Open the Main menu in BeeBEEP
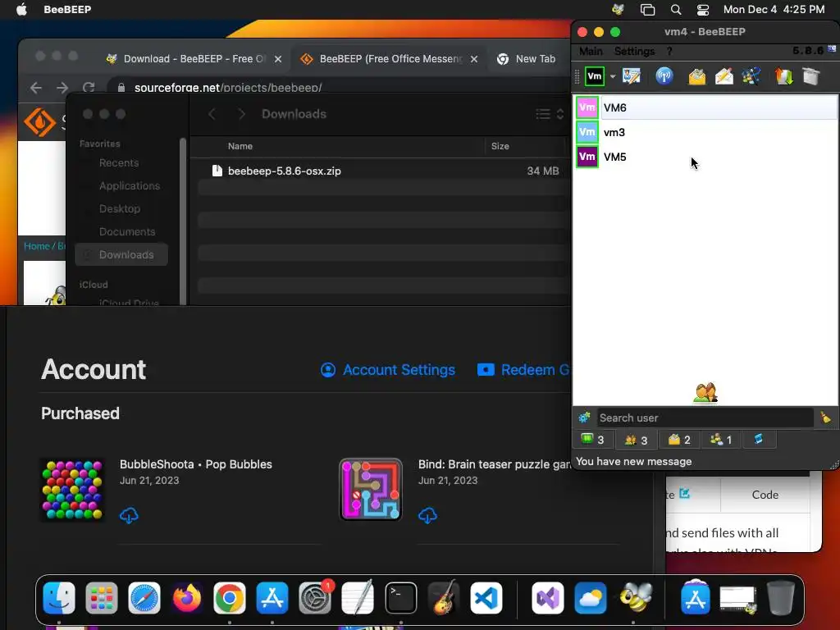The image size is (840, 630). tap(591, 52)
